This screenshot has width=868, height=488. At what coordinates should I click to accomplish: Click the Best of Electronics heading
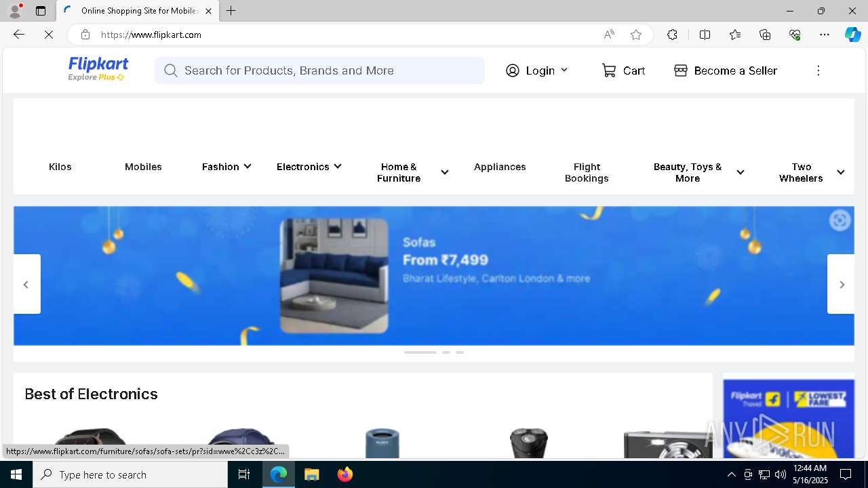(x=92, y=394)
